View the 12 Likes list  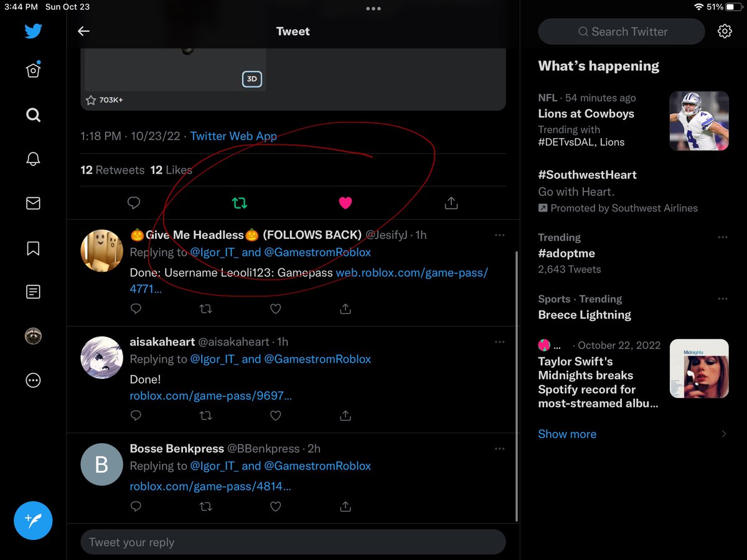click(171, 170)
